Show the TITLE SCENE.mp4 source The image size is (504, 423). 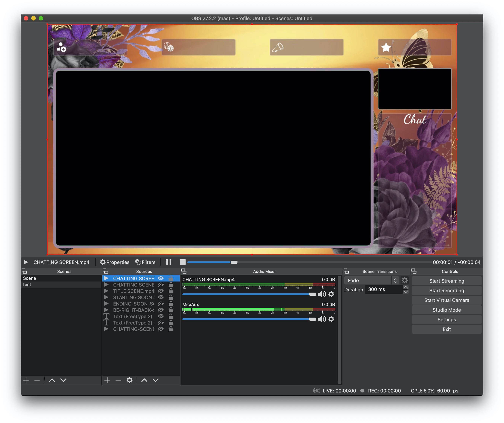pyautogui.click(x=161, y=291)
